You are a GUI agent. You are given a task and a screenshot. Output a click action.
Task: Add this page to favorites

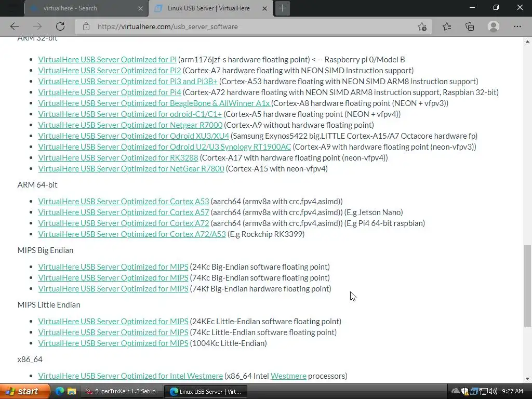(x=422, y=26)
